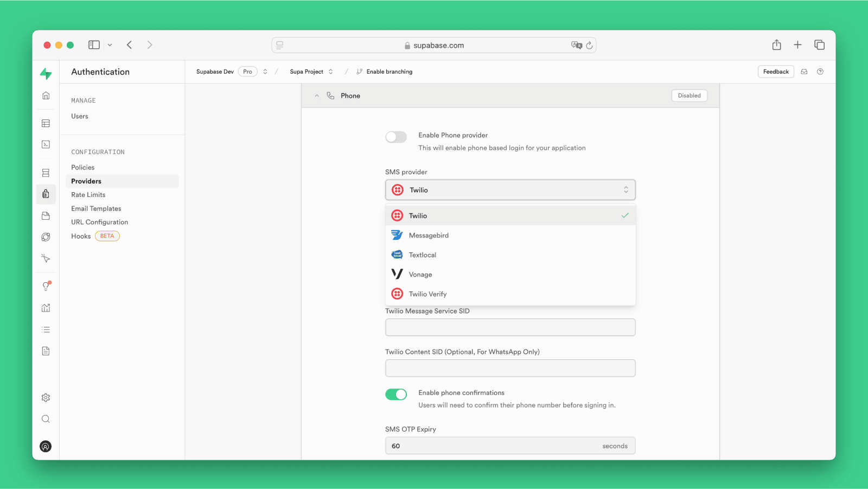Click the Reports chart icon in sidebar
This screenshot has width=868, height=489.
pos(46,308)
